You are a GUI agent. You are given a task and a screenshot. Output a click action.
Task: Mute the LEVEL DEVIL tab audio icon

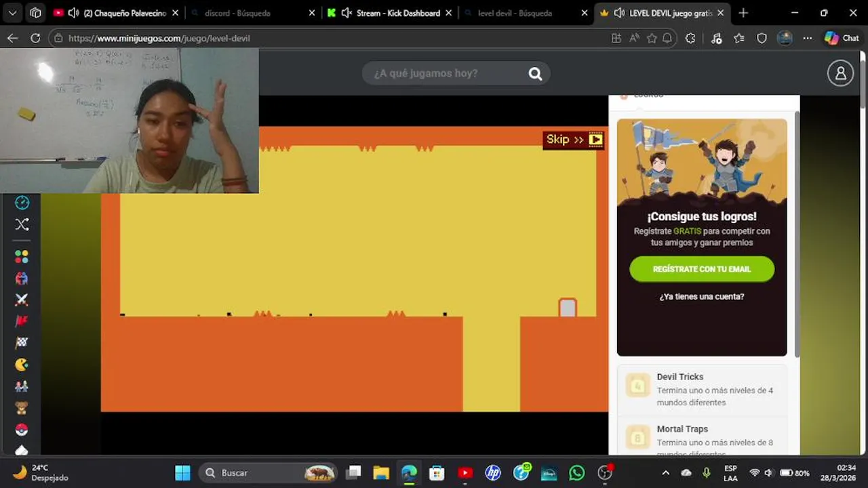[619, 13]
